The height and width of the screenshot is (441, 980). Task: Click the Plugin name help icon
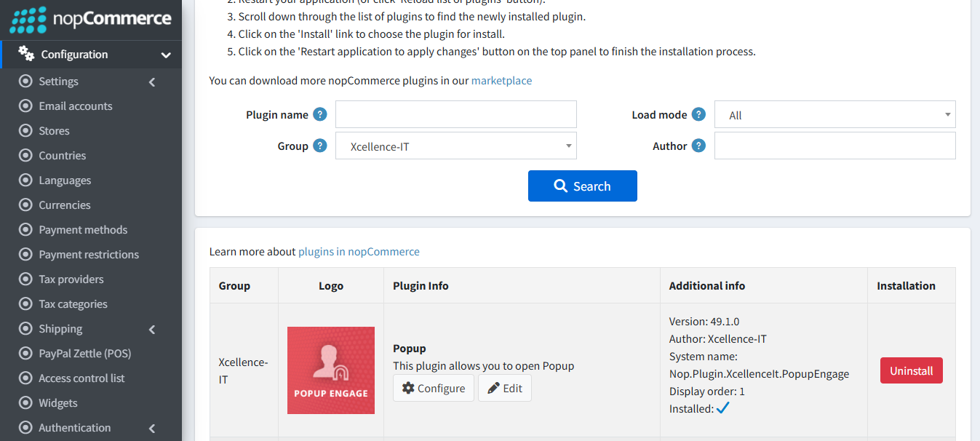click(x=319, y=114)
